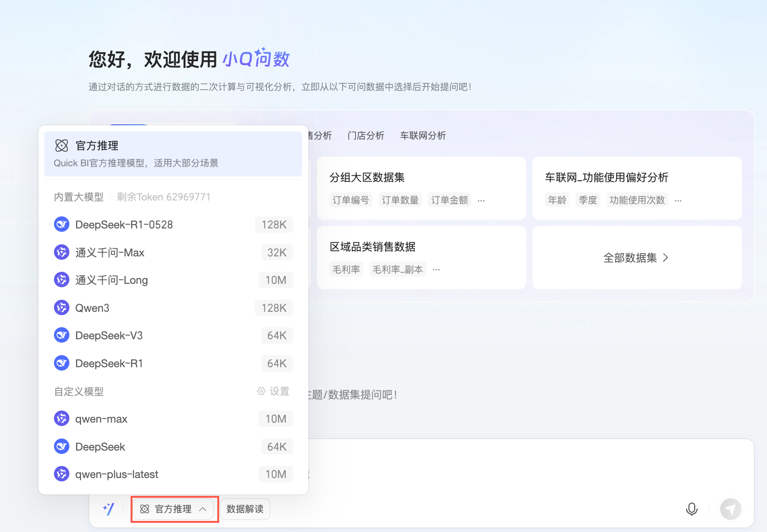Switch to the 车联网分析 tab
Image resolution: width=767 pixels, height=532 pixels.
(x=423, y=135)
